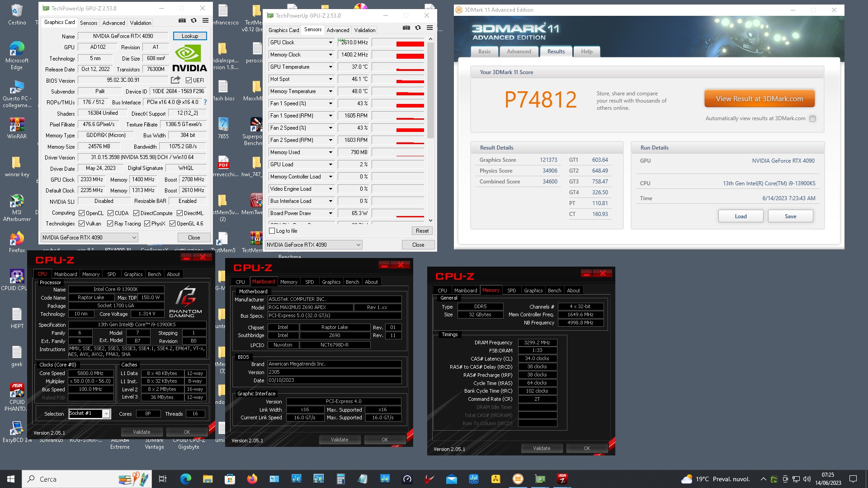This screenshot has height=488, width=868.
Task: Toggle the DirectCompute checkbox
Action: coord(136,213)
